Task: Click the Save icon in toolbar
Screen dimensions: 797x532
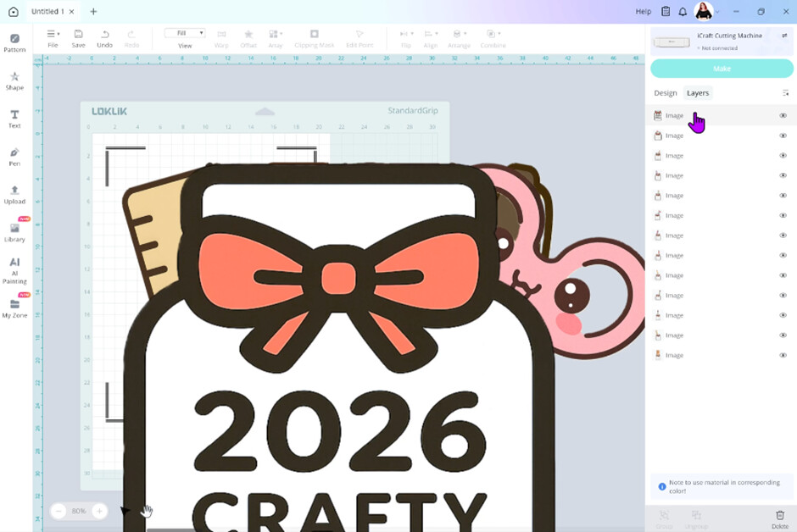Action: click(x=78, y=37)
